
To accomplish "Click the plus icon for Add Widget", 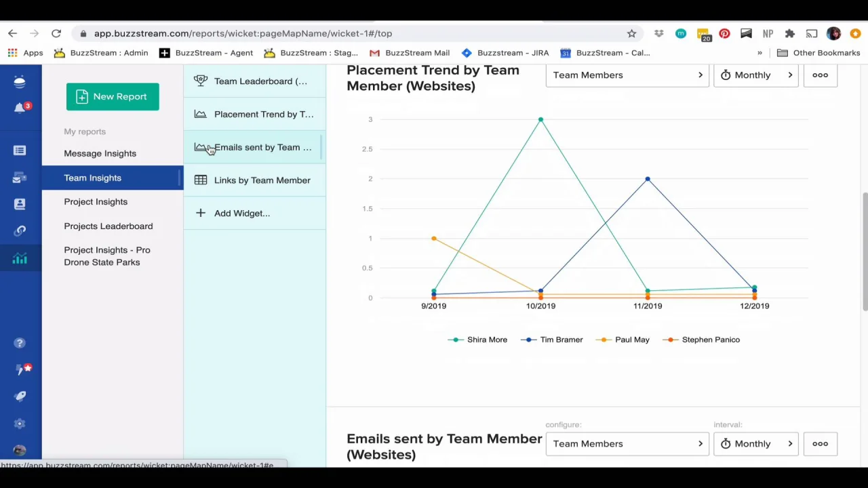I will 201,213.
